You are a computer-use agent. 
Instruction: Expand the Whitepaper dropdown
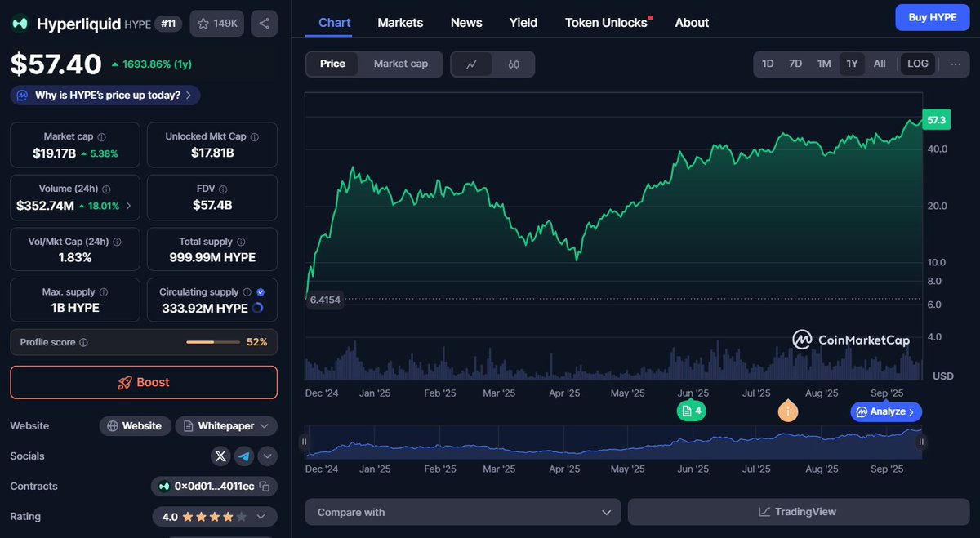tap(226, 426)
